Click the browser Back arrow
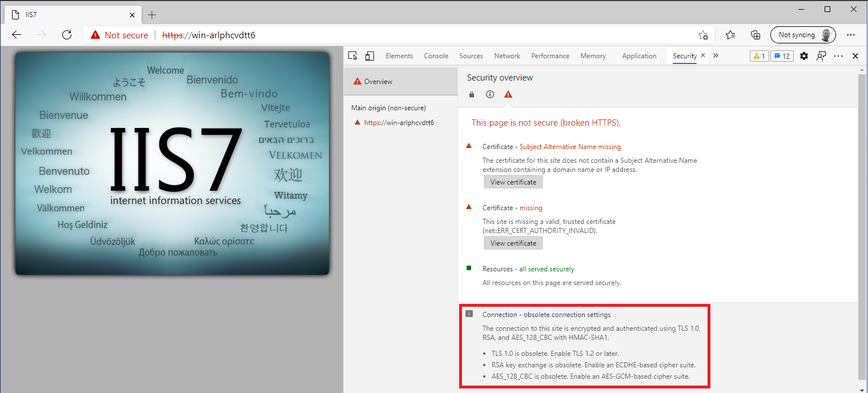The height and width of the screenshot is (393, 868). pyautogui.click(x=17, y=35)
